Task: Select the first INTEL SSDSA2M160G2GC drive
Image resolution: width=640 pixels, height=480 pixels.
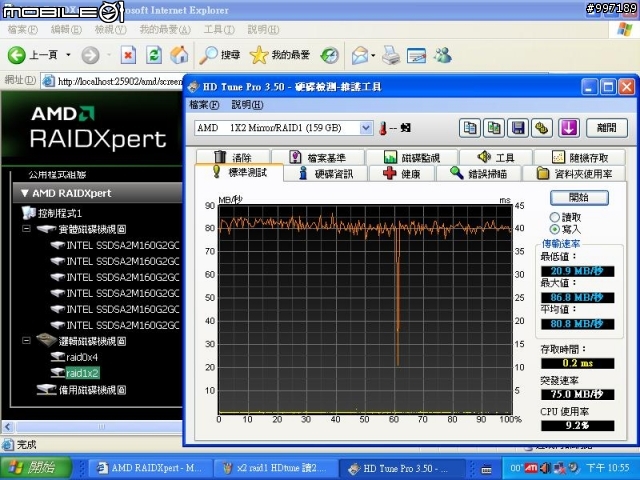Action: click(115, 245)
